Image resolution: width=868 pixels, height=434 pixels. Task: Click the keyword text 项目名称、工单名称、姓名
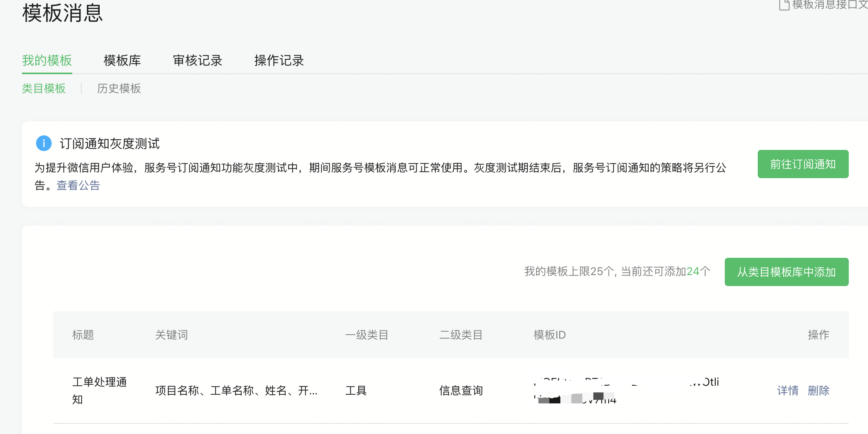[x=235, y=390]
